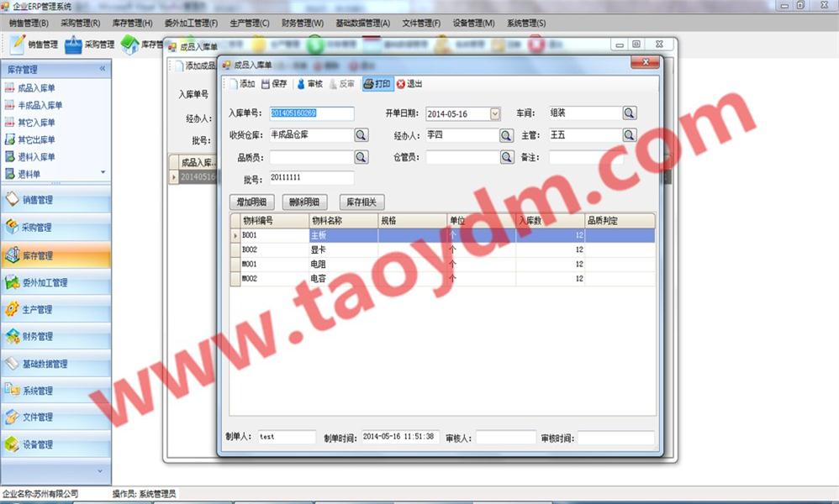Click 入库数 column header
The width and height of the screenshot is (839, 504).
point(550,221)
